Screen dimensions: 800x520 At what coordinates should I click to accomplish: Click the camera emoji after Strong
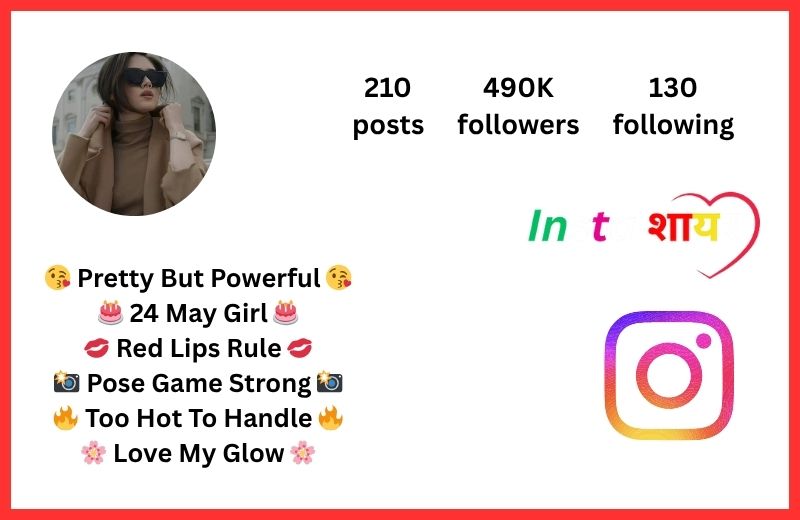(330, 382)
